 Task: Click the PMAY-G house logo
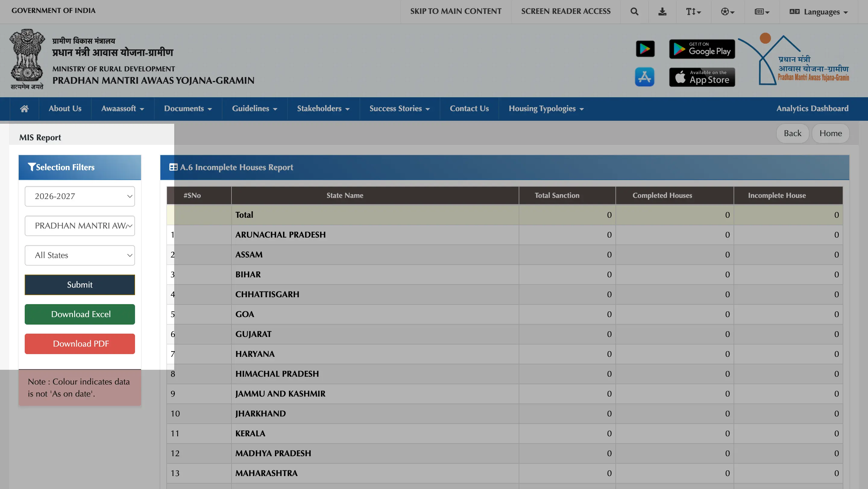coord(794,59)
